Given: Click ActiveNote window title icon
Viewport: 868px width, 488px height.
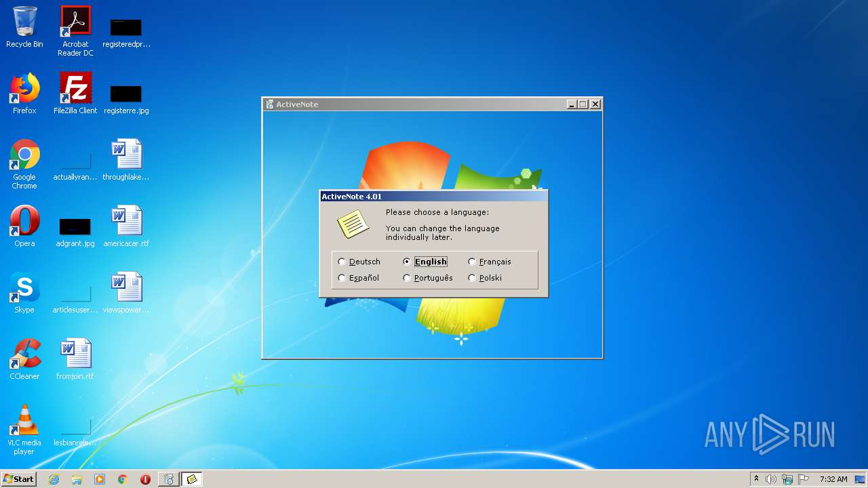Looking at the screenshot, I should pyautogui.click(x=270, y=104).
